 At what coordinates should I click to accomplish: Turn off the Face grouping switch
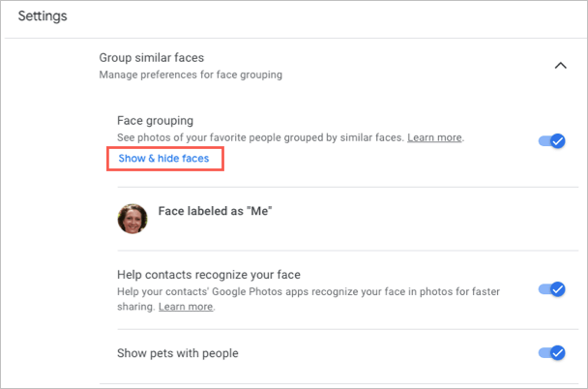tap(551, 141)
